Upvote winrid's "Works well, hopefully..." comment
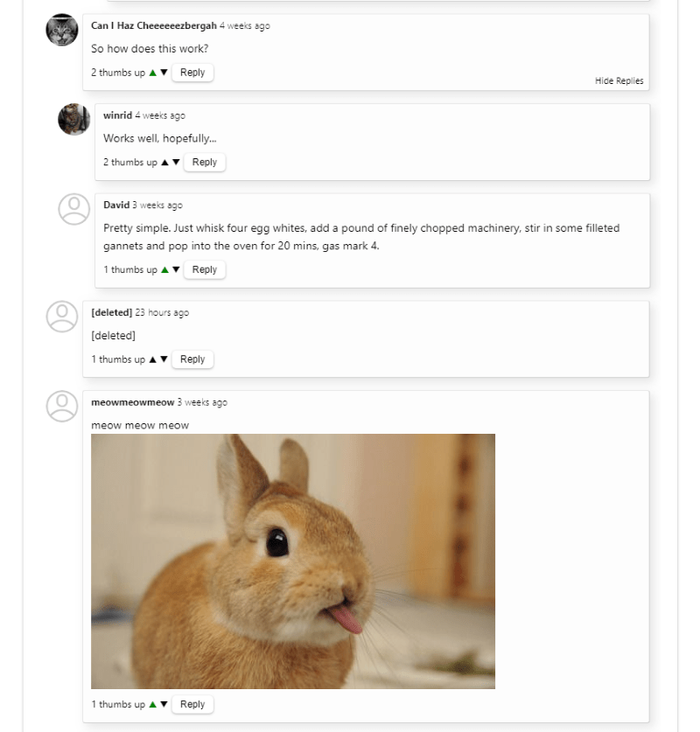Screen dimensions: 700x732 pyautogui.click(x=165, y=162)
